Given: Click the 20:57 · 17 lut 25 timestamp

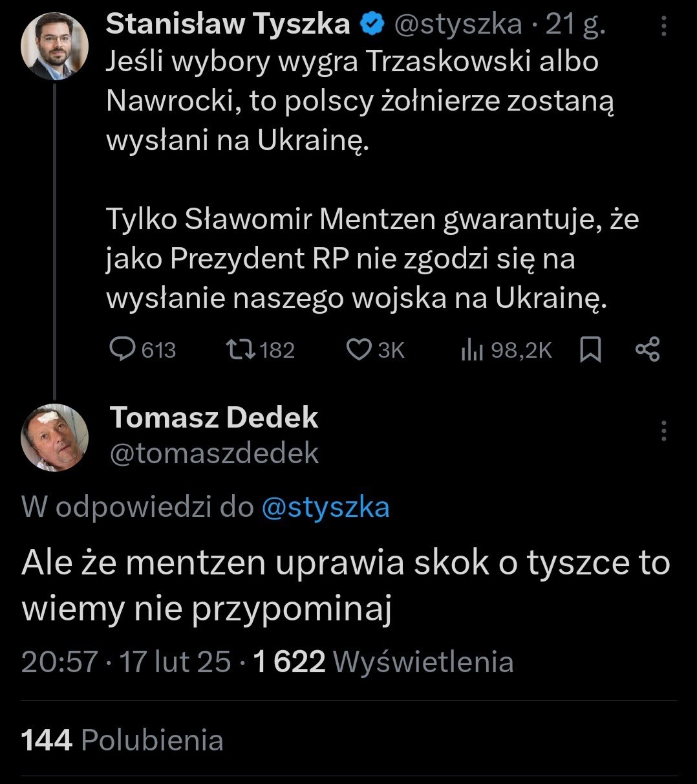Looking at the screenshot, I should [126, 662].
